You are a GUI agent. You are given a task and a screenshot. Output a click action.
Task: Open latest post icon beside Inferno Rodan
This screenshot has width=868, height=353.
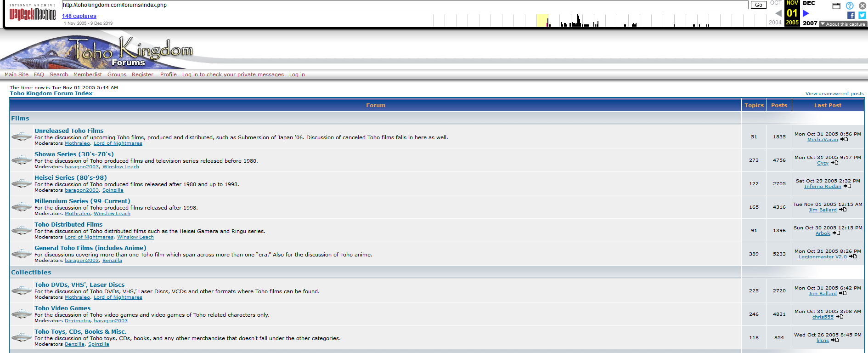tap(847, 186)
